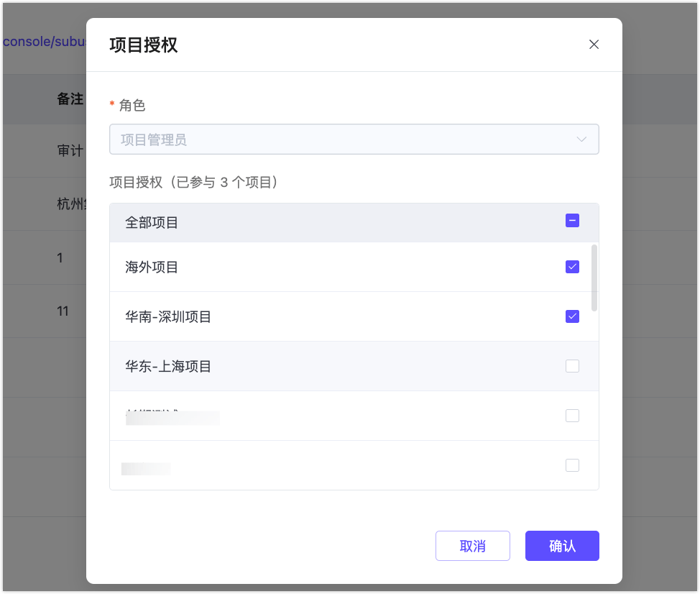Check the checkbox on the fifth project row
Screen dimensions: 700x594
572,415
